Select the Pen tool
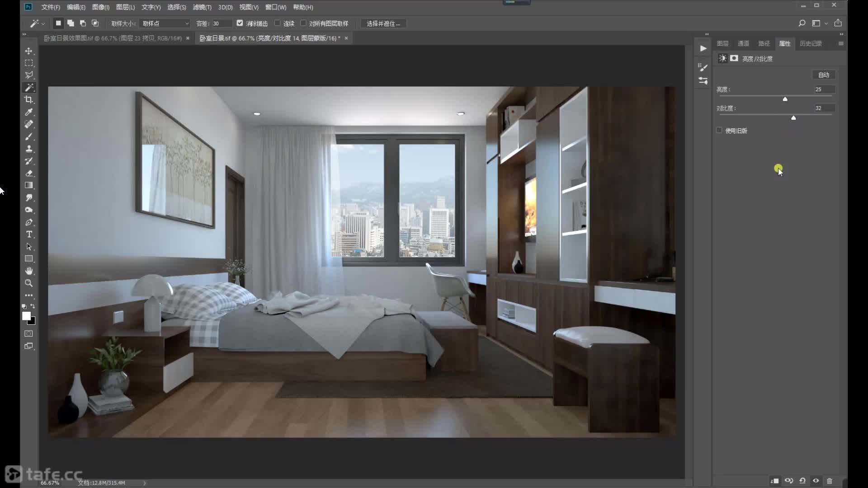Screen dimensions: 868x488 pyautogui.click(x=28, y=222)
